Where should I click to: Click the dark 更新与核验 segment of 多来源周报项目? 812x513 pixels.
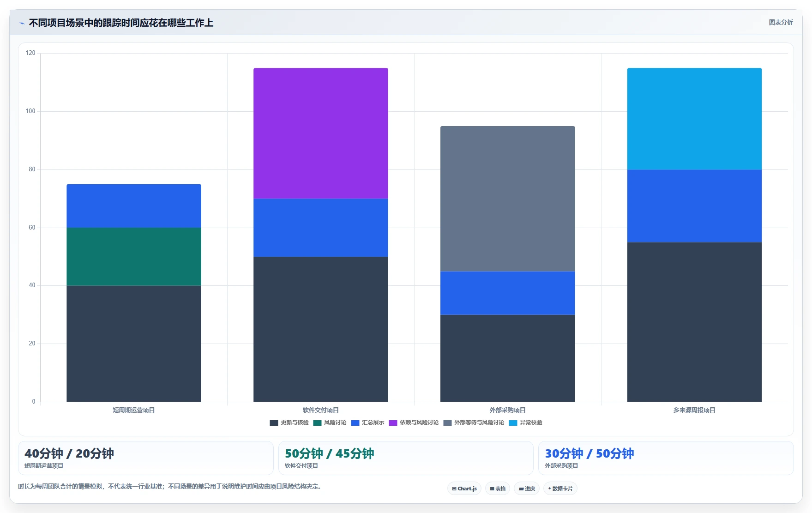(x=694, y=322)
